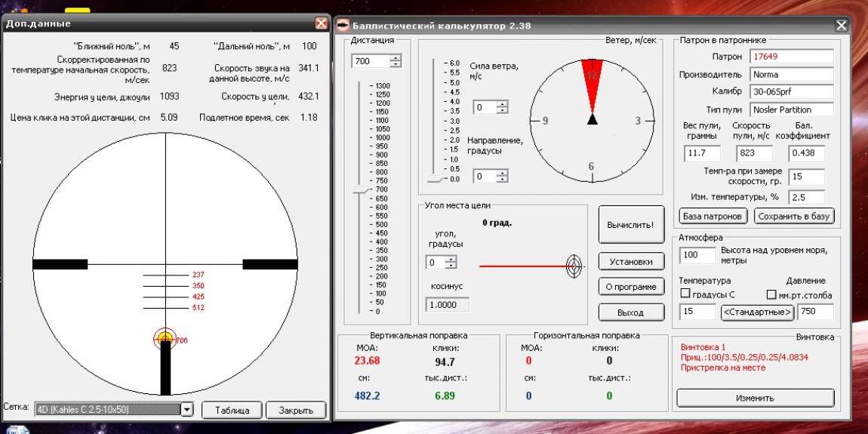Open the База патронов cartridge database

[x=713, y=216]
